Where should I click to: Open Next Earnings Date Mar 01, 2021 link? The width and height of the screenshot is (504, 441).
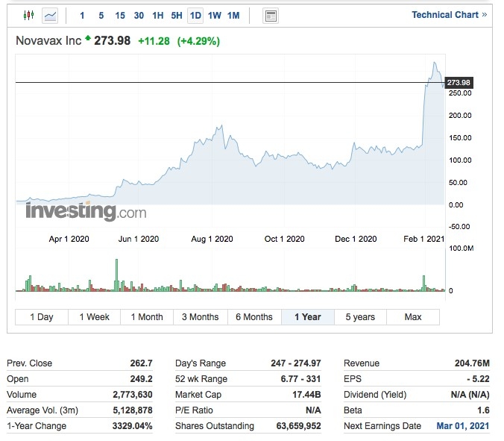pos(463,426)
